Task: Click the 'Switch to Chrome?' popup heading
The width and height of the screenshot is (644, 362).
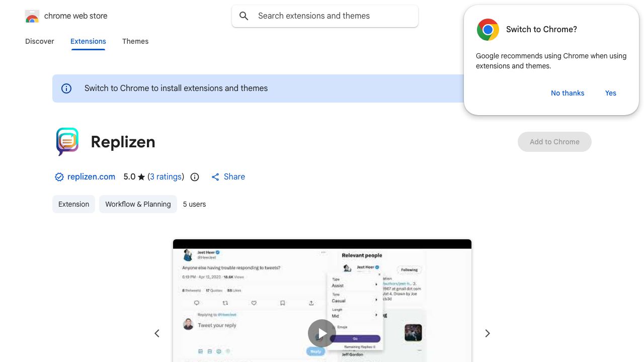Action: click(x=541, y=30)
